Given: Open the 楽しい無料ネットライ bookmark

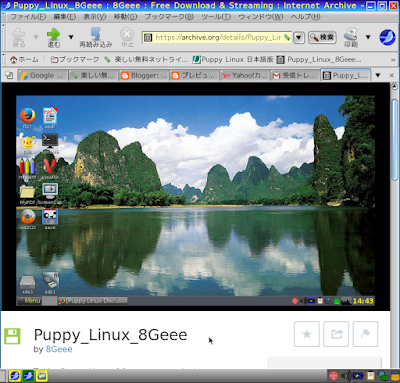Looking at the screenshot, I should point(146,60).
